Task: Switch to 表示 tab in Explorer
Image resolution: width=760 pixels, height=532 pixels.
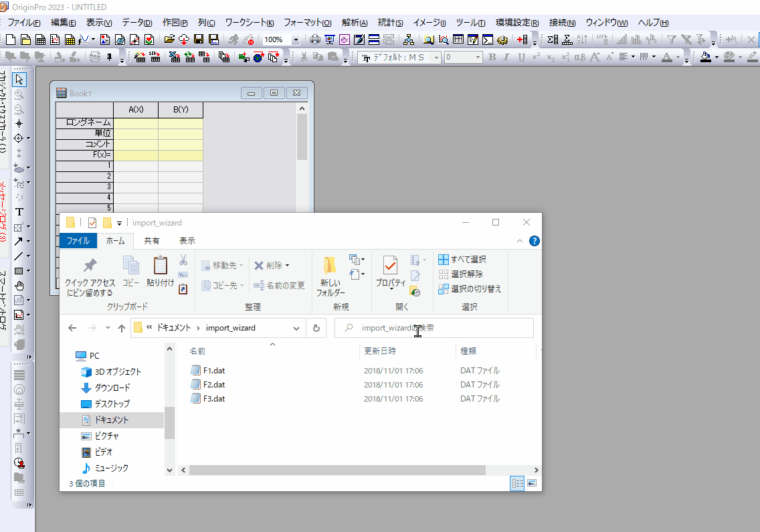Action: (187, 241)
